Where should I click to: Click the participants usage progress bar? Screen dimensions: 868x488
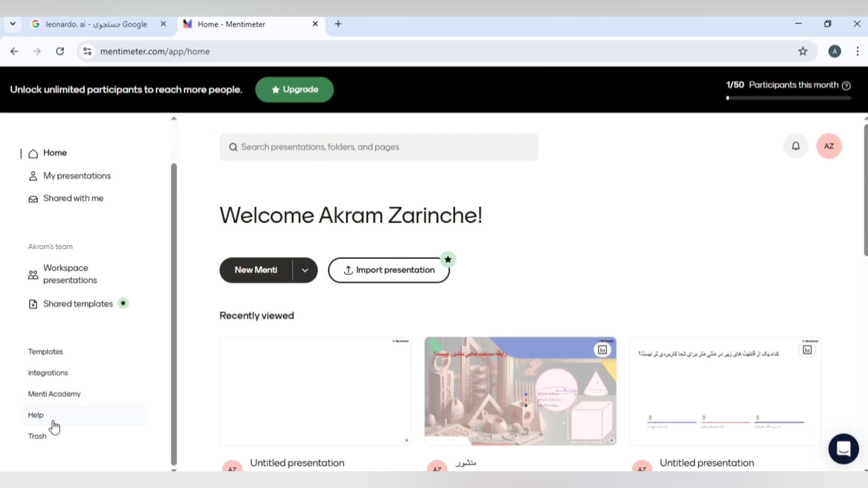(x=788, y=98)
